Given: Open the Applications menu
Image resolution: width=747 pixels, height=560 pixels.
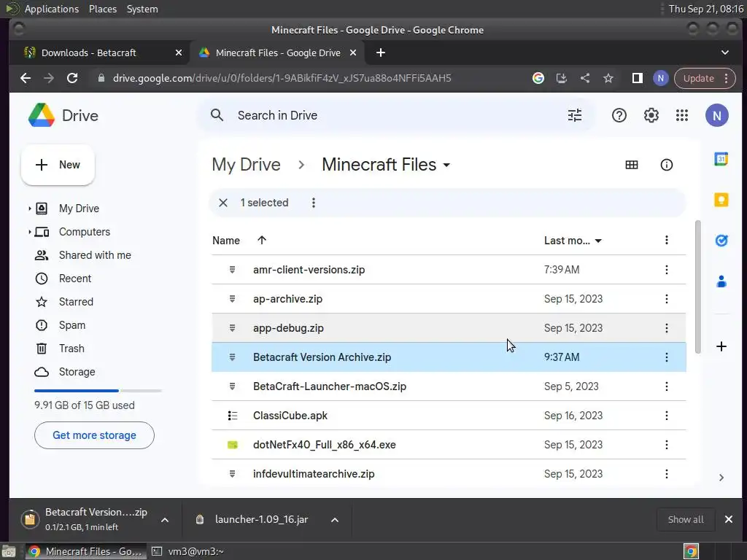Looking at the screenshot, I should [52, 9].
